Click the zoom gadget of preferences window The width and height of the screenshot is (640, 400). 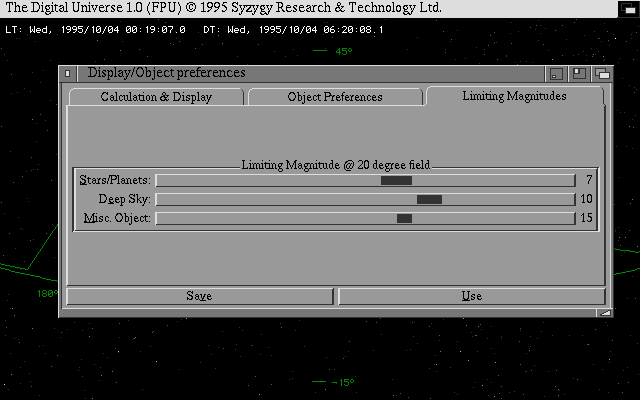[579, 74]
